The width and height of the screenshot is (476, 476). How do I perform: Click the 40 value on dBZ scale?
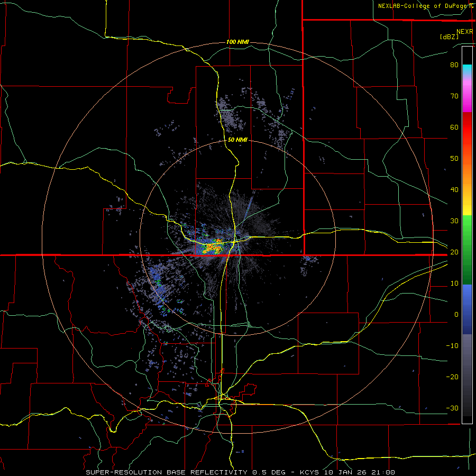454,189
